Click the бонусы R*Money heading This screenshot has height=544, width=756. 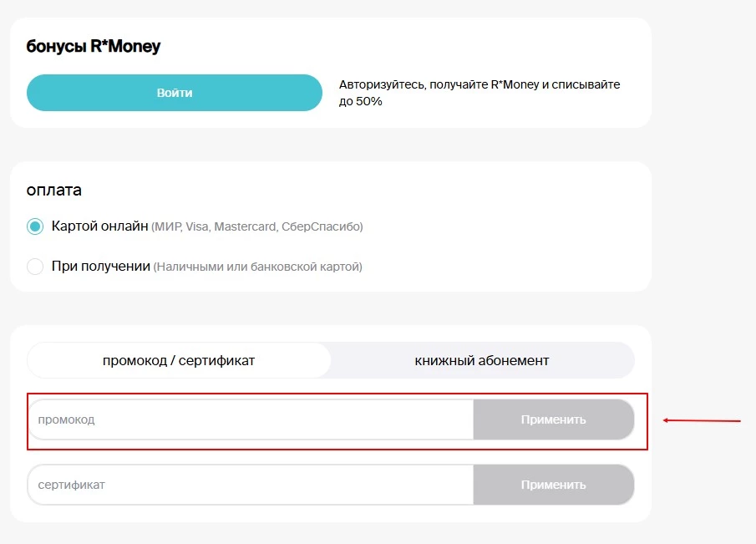[94, 47]
